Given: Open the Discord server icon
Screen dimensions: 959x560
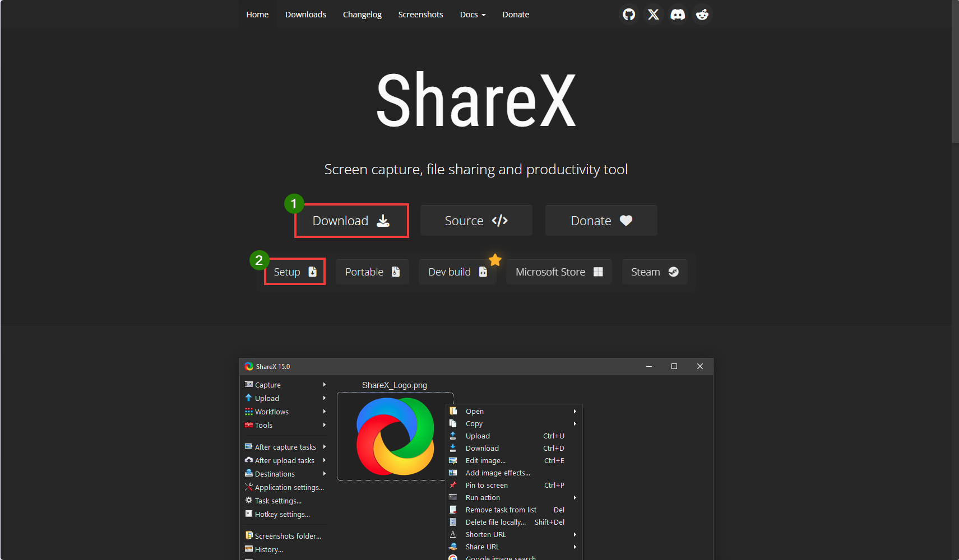Looking at the screenshot, I should click(678, 15).
